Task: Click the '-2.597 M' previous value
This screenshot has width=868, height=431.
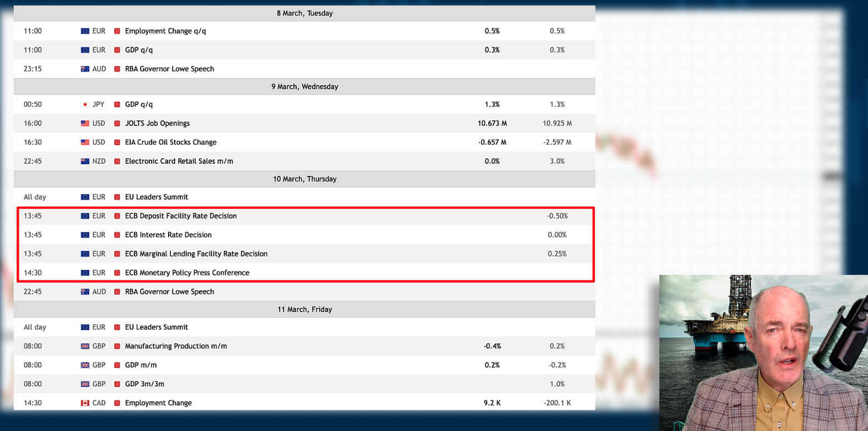Action: (557, 142)
